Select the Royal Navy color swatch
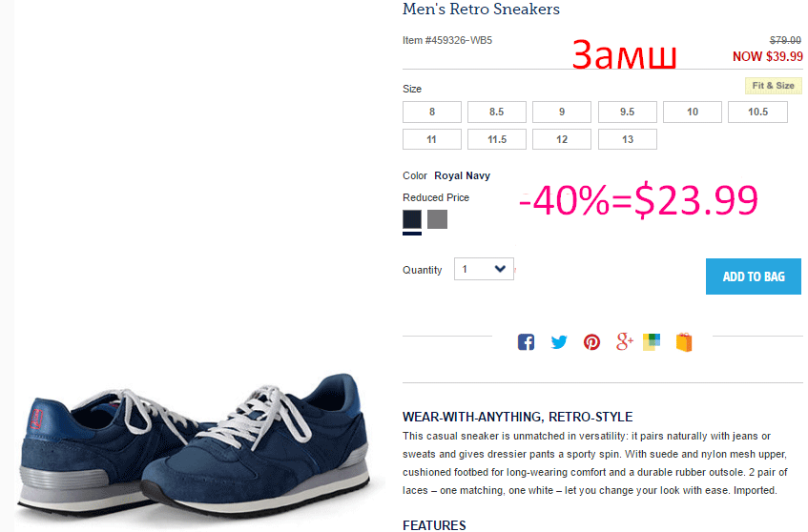The width and height of the screenshot is (808, 532). pyautogui.click(x=412, y=219)
